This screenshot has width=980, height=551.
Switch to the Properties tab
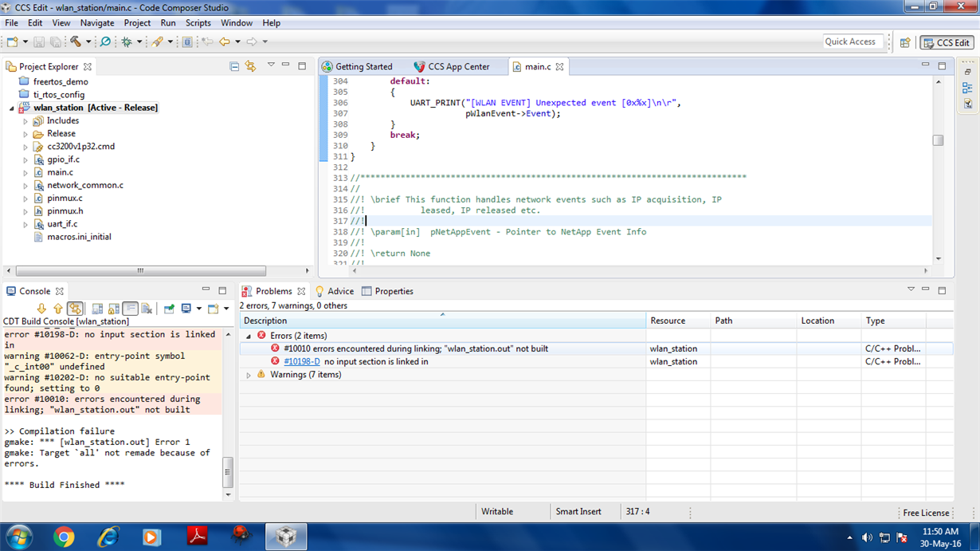(x=387, y=291)
